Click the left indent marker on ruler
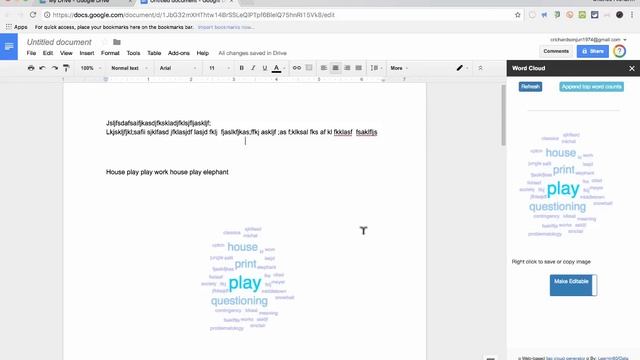This screenshot has height=360, width=640. [106, 79]
